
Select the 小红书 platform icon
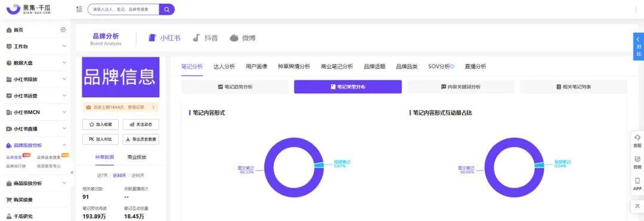[x=153, y=38]
